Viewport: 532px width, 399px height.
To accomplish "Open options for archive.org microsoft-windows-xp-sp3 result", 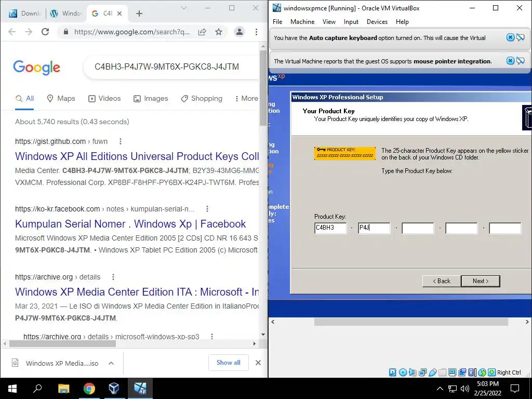I will 212,336.
